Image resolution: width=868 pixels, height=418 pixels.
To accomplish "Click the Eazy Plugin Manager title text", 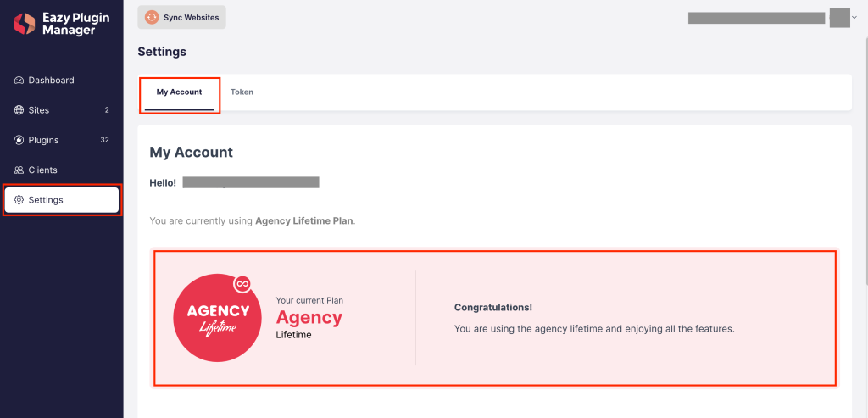I will point(75,24).
